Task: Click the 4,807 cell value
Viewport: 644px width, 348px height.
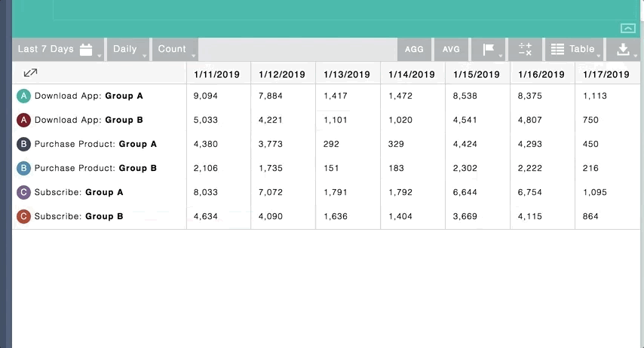Action: (530, 121)
